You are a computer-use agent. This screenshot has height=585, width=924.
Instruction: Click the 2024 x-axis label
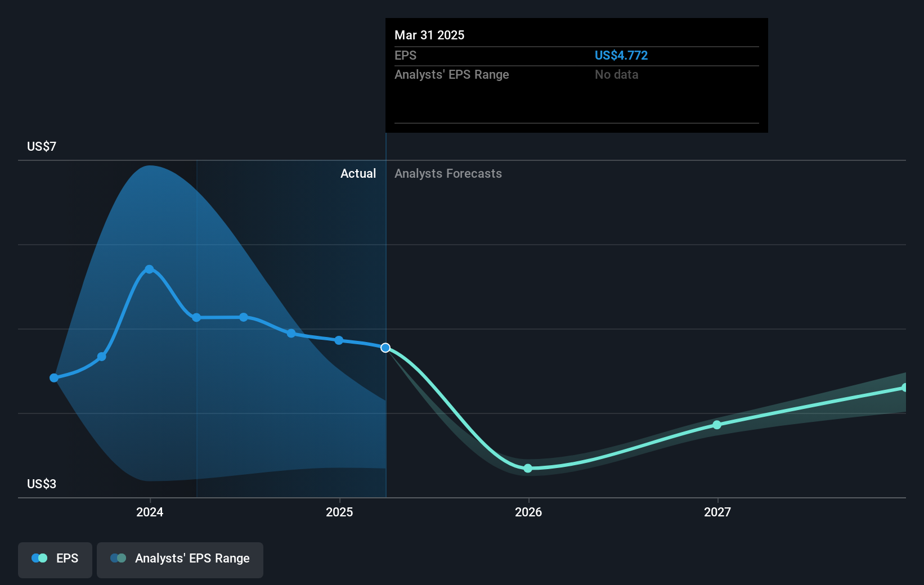[x=150, y=512]
